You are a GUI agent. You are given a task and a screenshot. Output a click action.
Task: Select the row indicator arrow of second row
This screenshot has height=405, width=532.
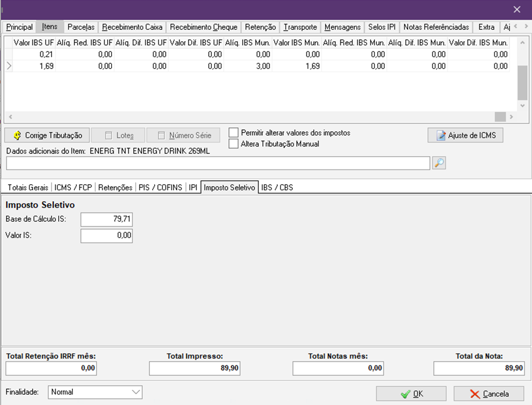[9, 66]
